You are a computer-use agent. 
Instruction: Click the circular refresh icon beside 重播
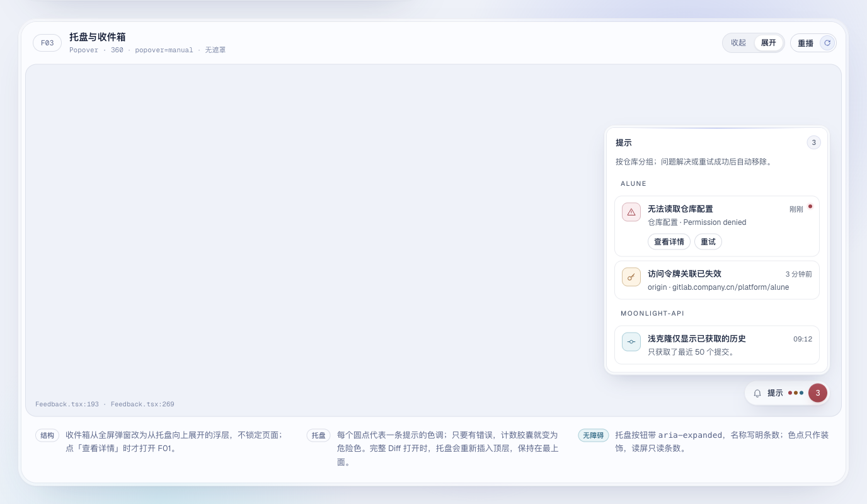[827, 43]
